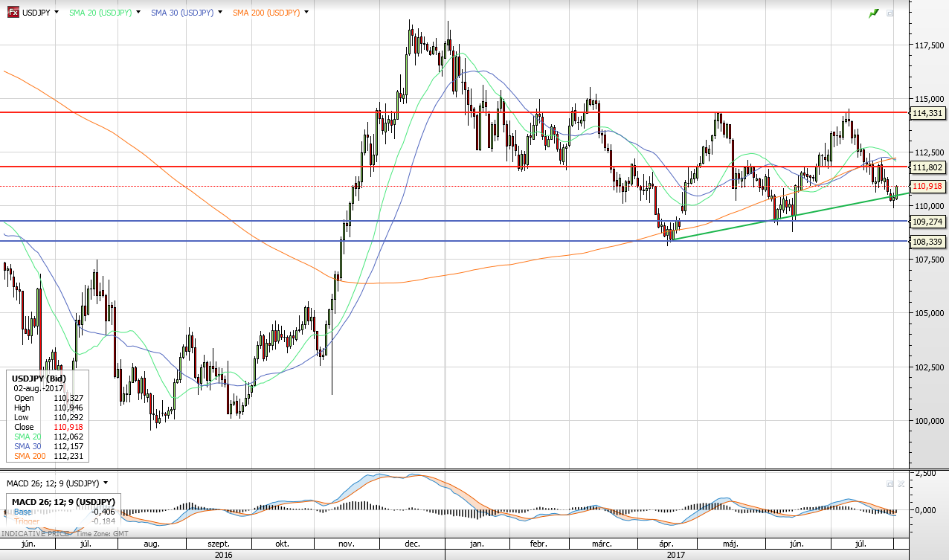The height and width of the screenshot is (560, 949).
Task: Click the Open 110,327 row in data box
Action: coord(49,398)
